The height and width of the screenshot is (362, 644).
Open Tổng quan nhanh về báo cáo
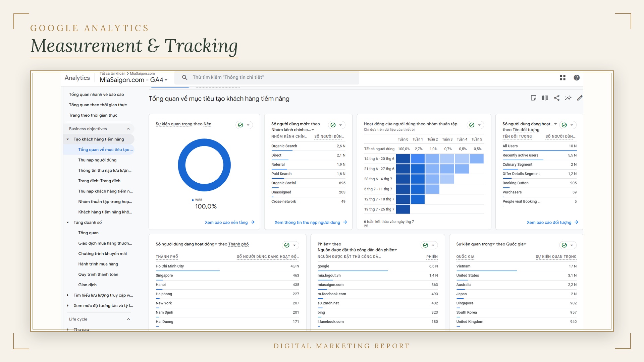coord(97,95)
